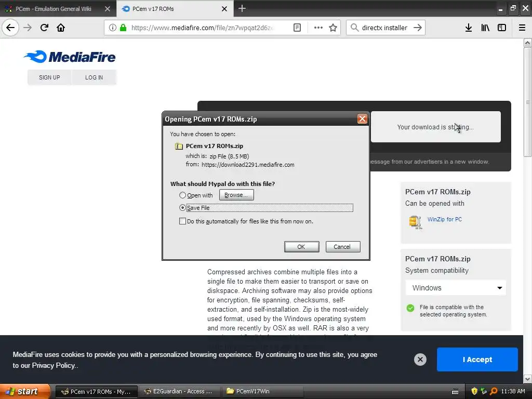Click the forward navigation arrow

point(28,28)
